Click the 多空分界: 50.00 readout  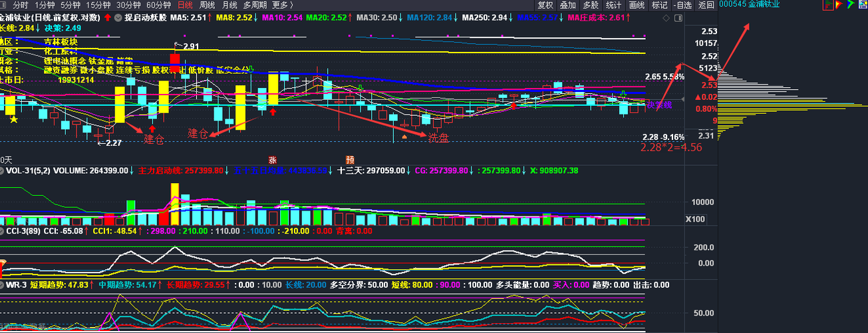click(x=360, y=284)
